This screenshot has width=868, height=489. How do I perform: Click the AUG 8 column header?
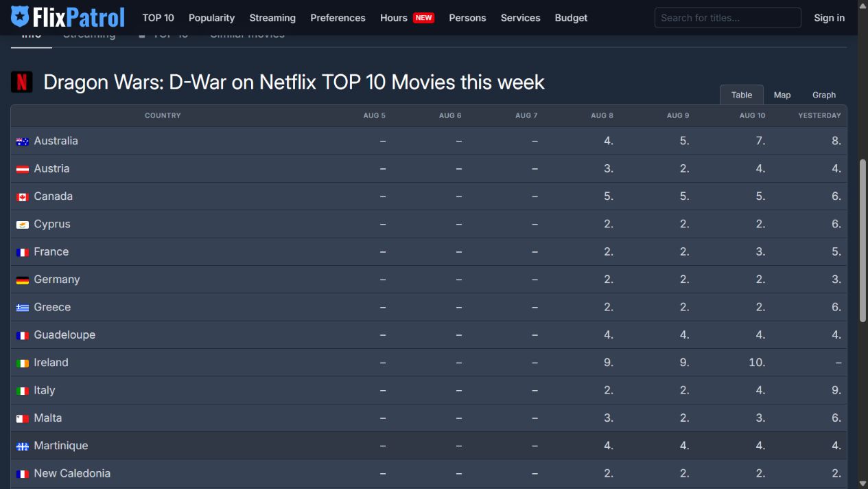click(602, 115)
